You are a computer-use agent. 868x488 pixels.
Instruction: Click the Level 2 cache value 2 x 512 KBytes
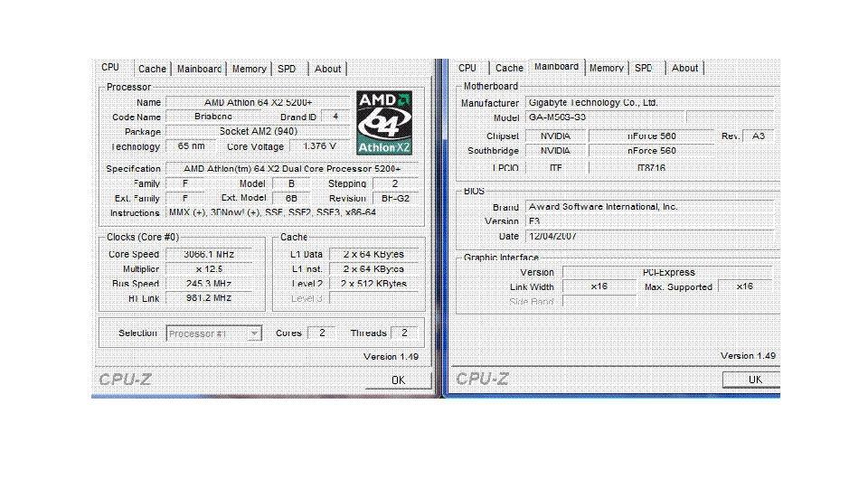point(373,283)
